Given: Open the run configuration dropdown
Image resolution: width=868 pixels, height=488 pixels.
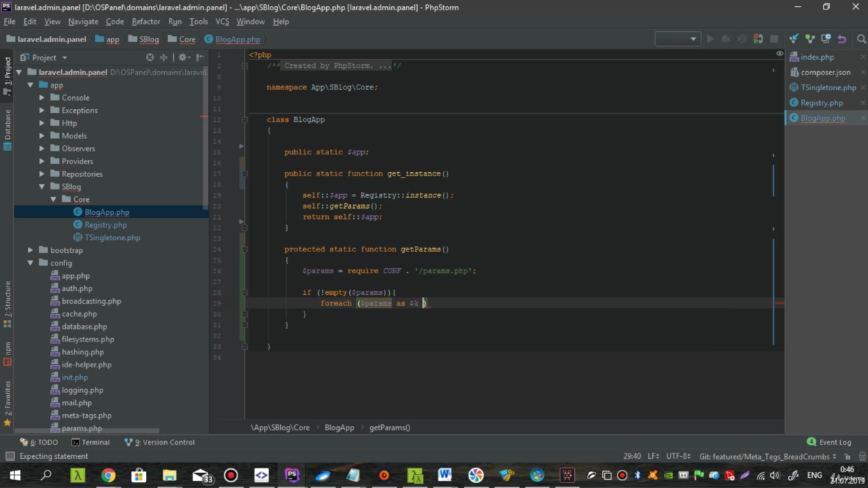Looking at the screenshot, I should [677, 39].
